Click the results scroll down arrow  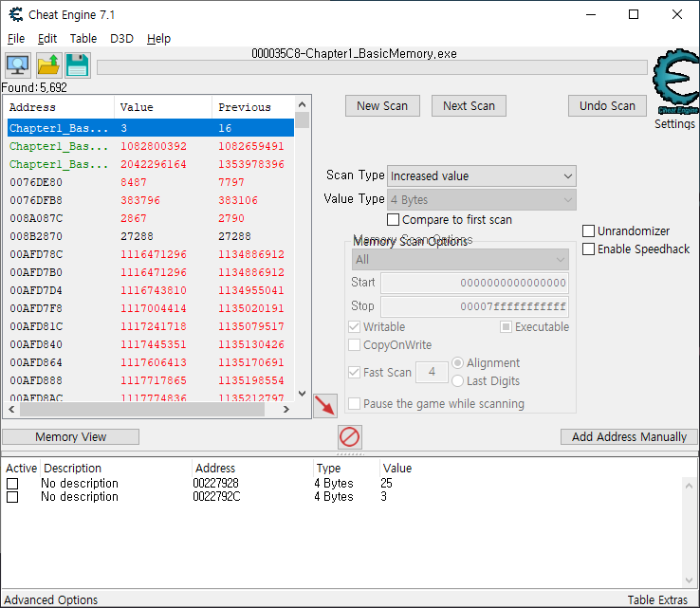[303, 394]
